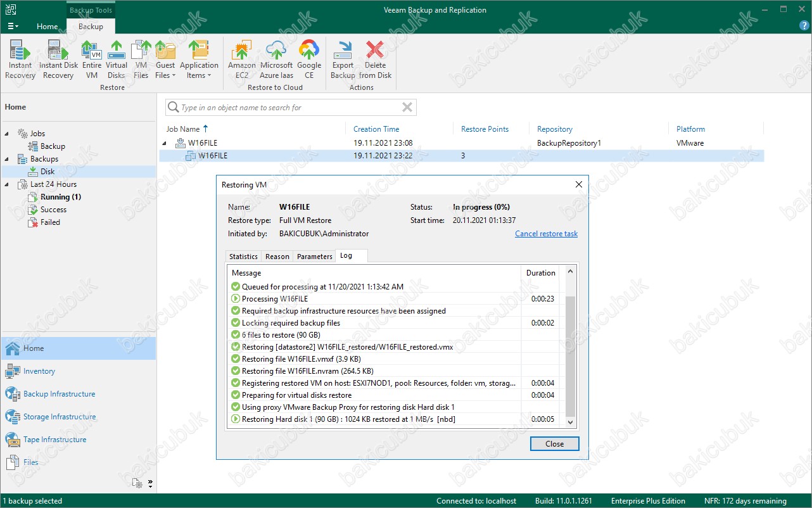Collapse the Jobs tree node

click(8, 134)
